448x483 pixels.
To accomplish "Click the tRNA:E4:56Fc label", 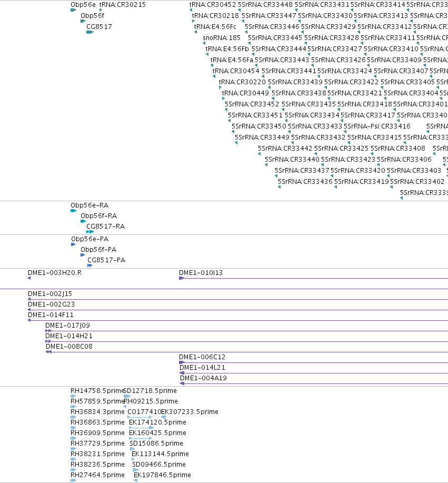I will [215, 27].
